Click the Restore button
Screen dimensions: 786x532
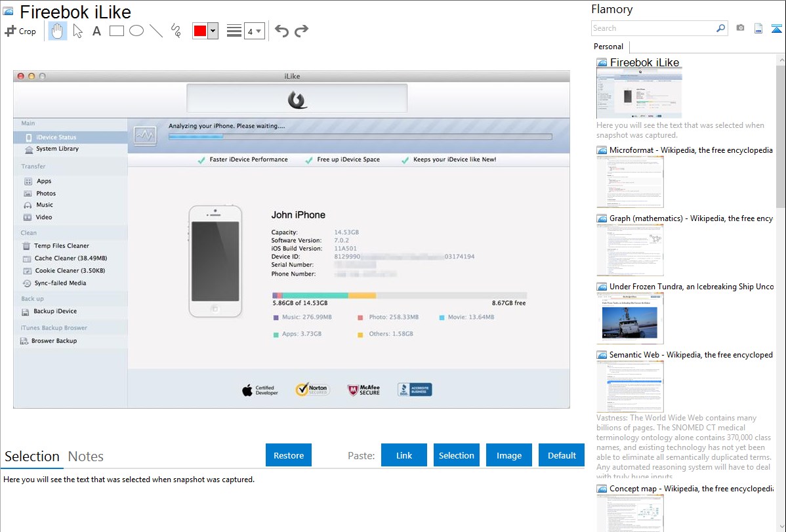point(289,455)
